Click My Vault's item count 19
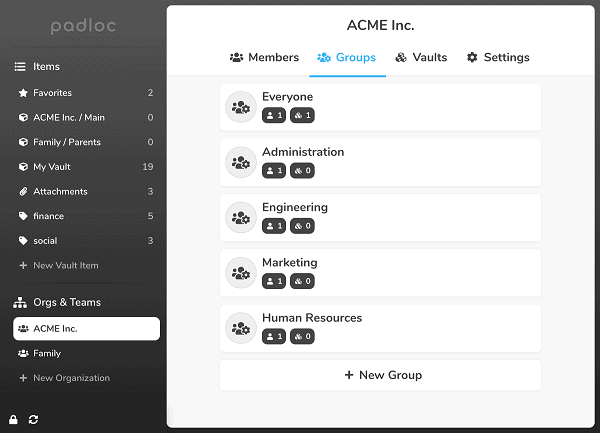600x433 pixels. pos(148,167)
